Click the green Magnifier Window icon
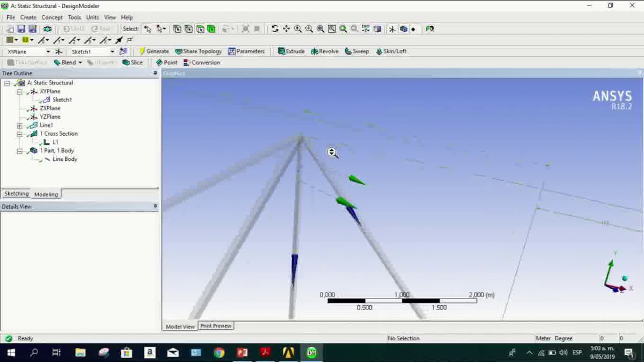 (343, 29)
